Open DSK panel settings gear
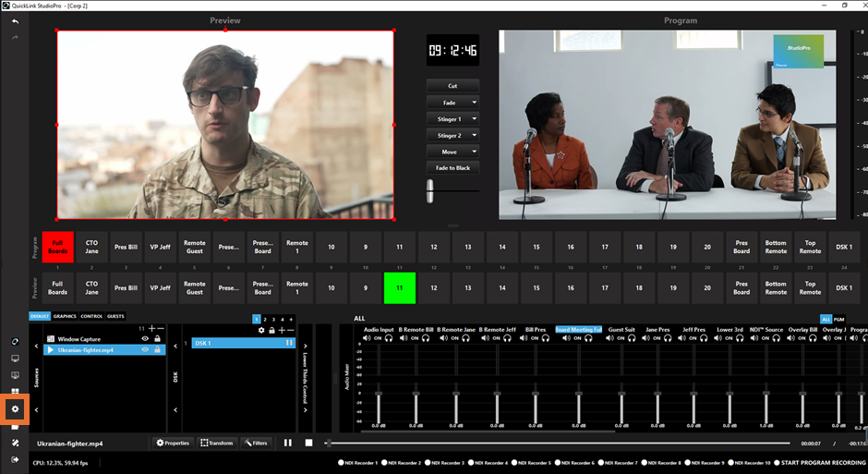This screenshot has width=868, height=474. (261, 330)
